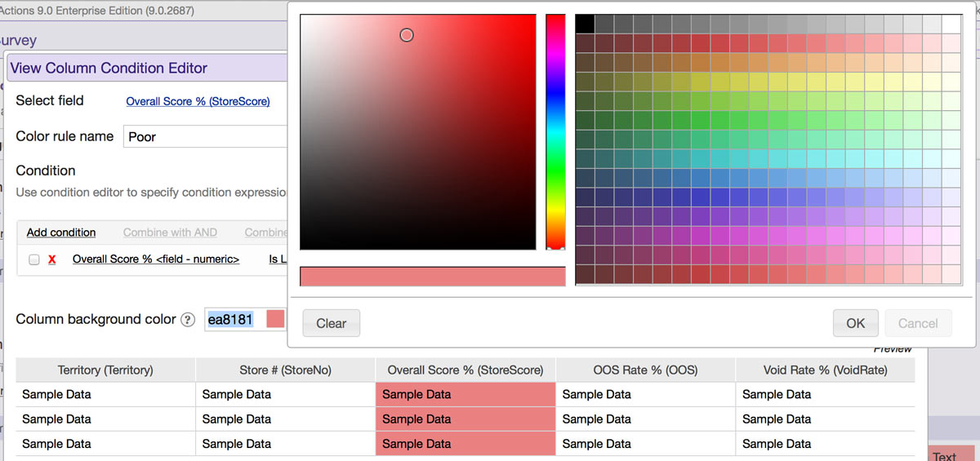Confirm color with the OK button

click(855, 323)
